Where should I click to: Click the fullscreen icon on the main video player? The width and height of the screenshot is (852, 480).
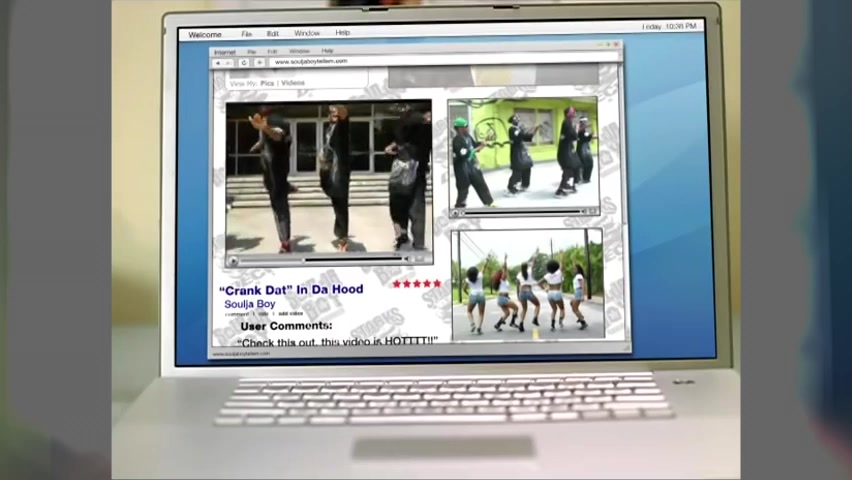point(420,259)
